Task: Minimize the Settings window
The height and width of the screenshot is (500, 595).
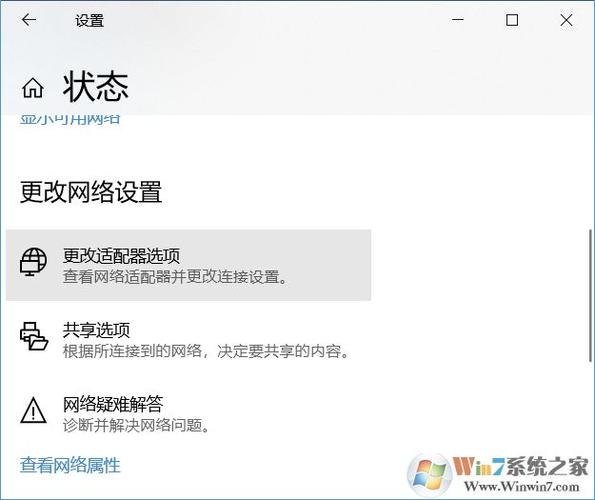Action: 458,20
